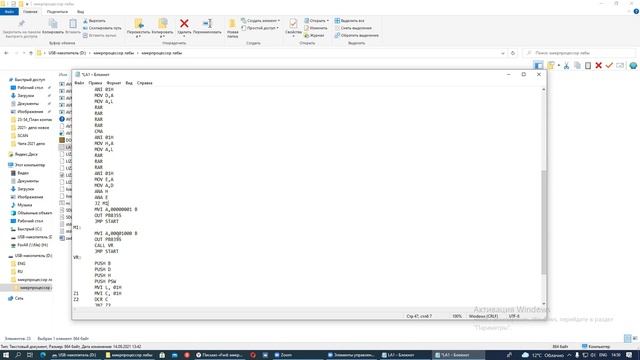
Task: Select the RU folder under USB-накопитель (D:)
Action: tap(20, 271)
